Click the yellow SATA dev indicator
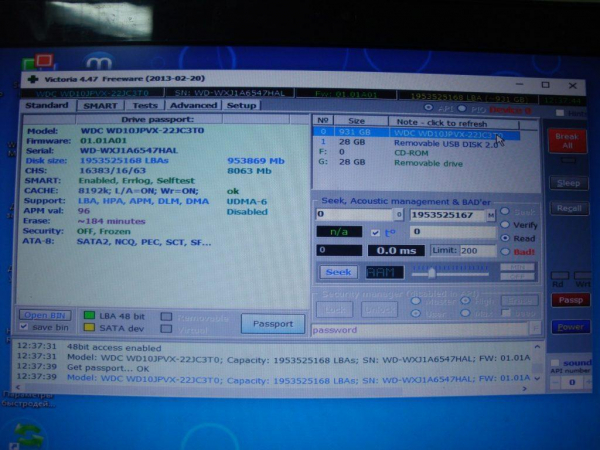Viewport: 600px width, 450px height. click(89, 327)
